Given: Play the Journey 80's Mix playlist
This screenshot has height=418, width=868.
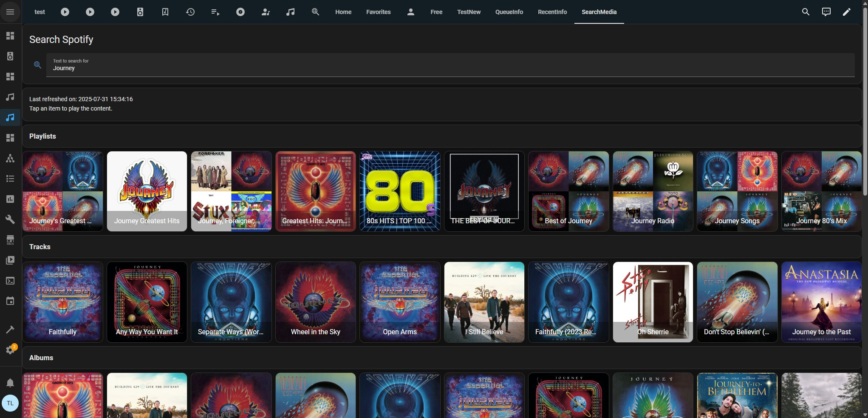Looking at the screenshot, I should 822,191.
